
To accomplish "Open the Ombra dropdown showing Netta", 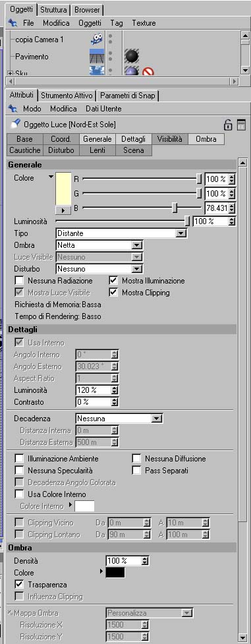I will click(99, 245).
